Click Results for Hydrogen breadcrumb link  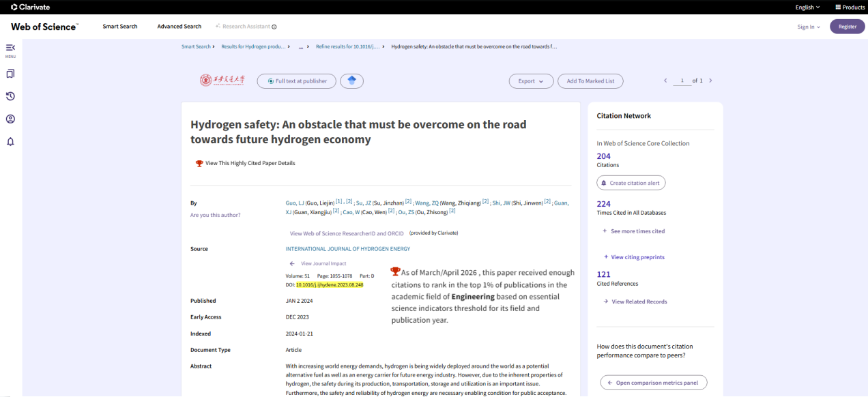(x=253, y=46)
